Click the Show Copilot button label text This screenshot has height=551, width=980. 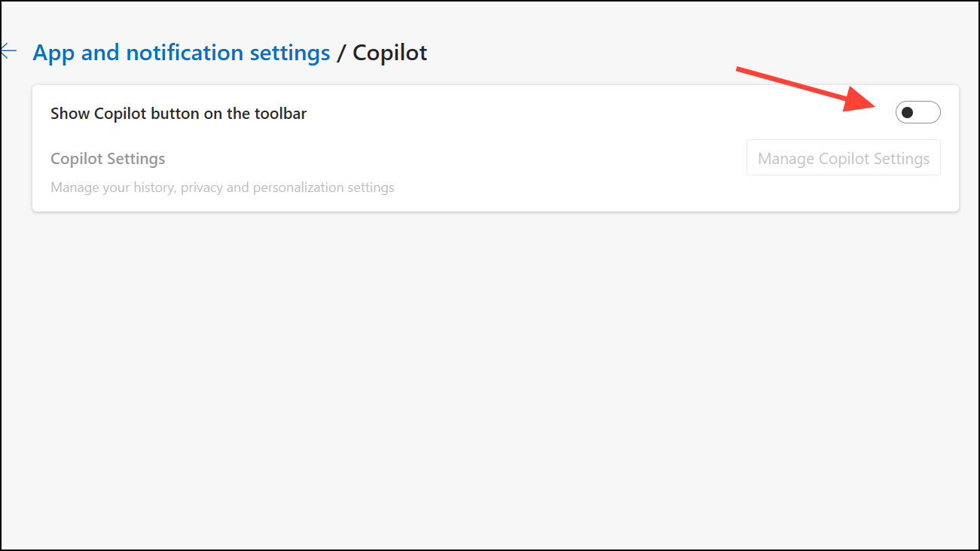click(178, 113)
